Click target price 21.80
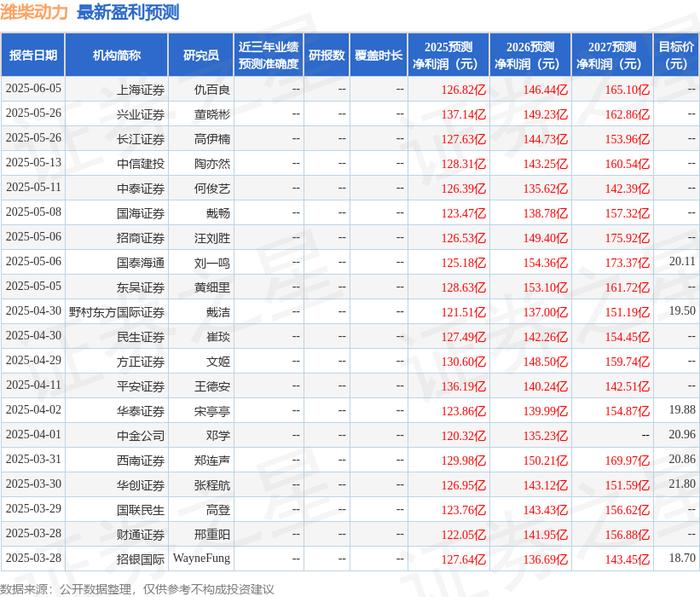The height and width of the screenshot is (597, 700). pos(682,484)
